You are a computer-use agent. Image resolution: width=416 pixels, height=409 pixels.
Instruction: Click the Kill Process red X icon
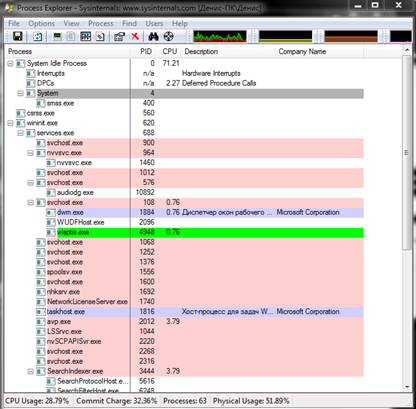click(135, 36)
